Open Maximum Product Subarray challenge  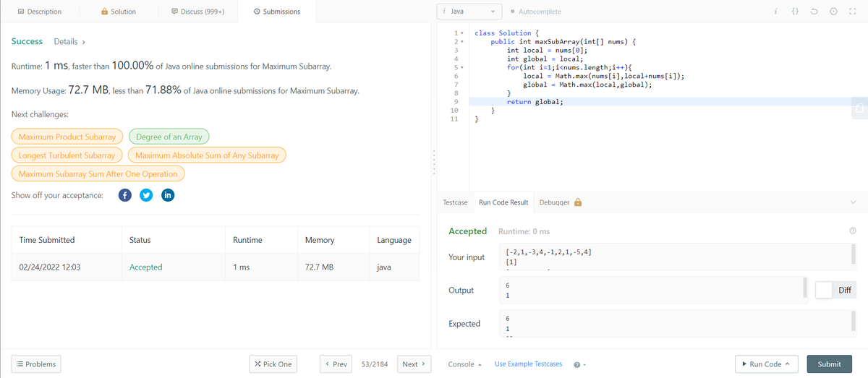(67, 137)
